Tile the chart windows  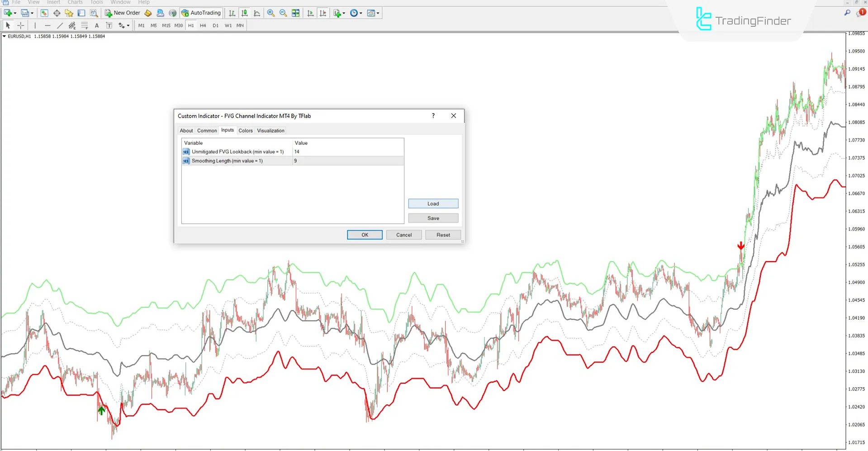click(295, 13)
